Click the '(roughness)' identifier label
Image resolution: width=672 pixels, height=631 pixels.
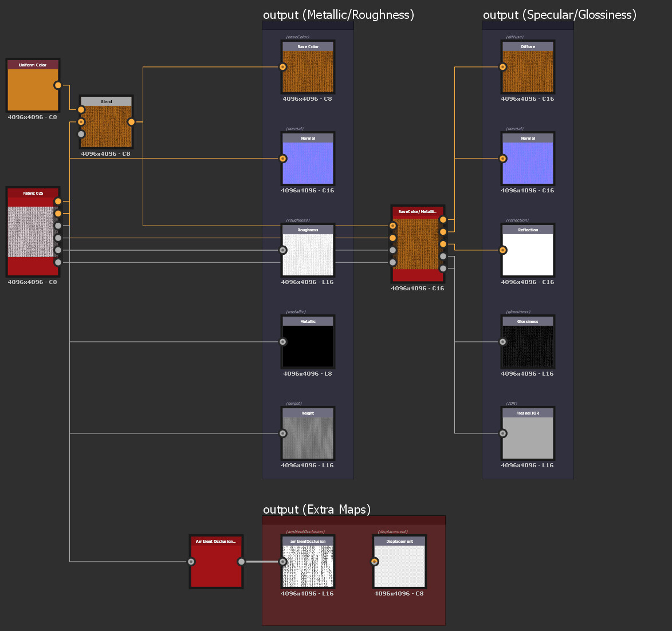pyautogui.click(x=298, y=220)
